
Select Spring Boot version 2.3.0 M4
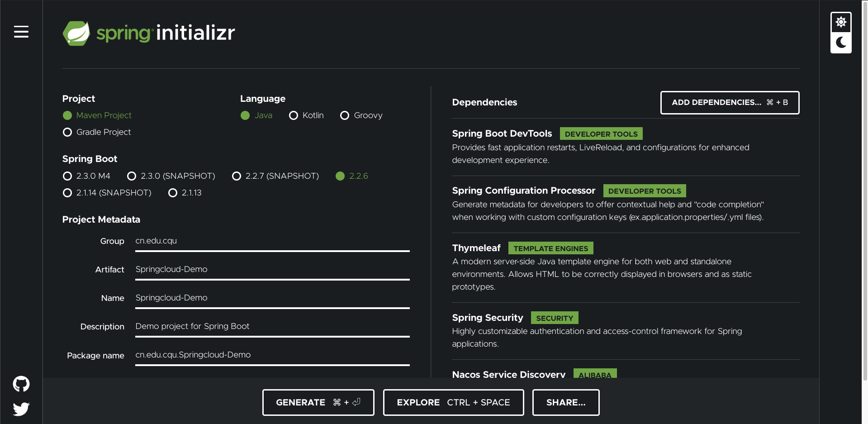(x=86, y=176)
